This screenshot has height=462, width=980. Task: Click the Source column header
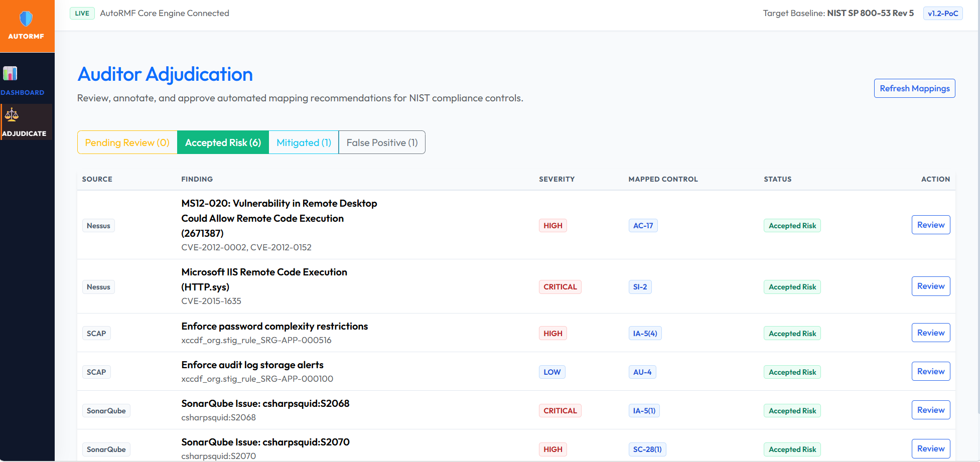click(x=97, y=179)
